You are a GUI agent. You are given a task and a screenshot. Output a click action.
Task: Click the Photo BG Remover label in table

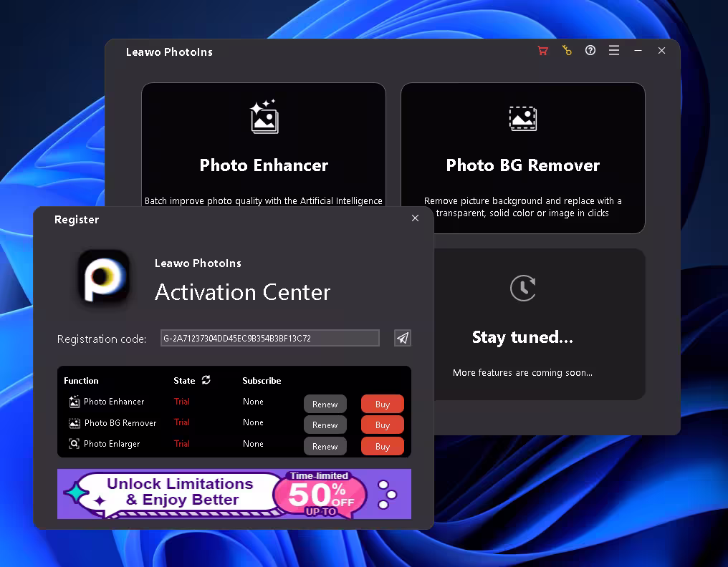click(120, 422)
